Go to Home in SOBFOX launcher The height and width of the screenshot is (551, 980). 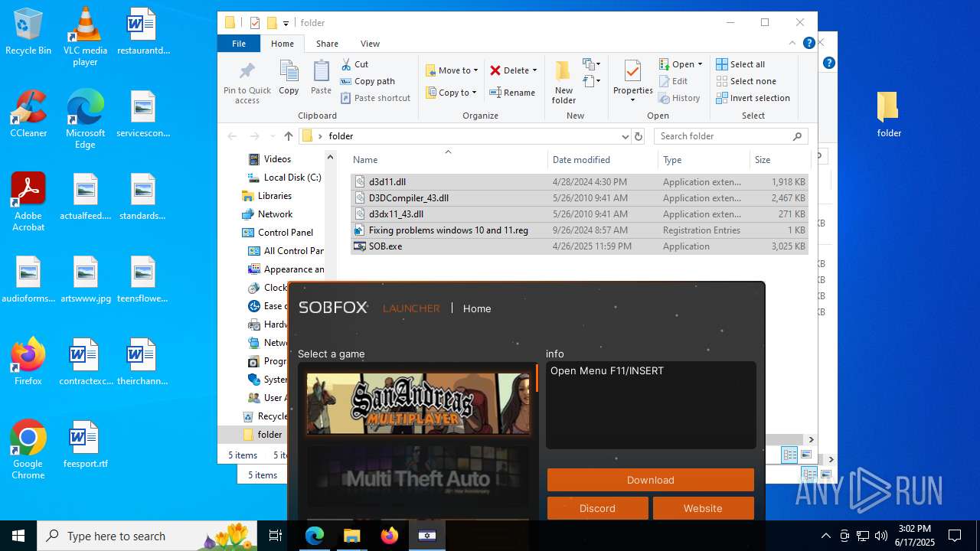[x=477, y=308]
